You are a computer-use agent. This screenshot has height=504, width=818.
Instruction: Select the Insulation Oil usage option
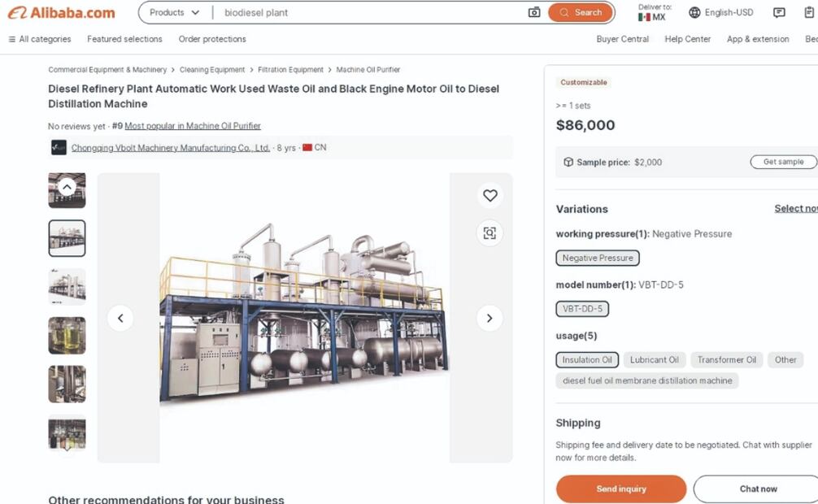587,360
